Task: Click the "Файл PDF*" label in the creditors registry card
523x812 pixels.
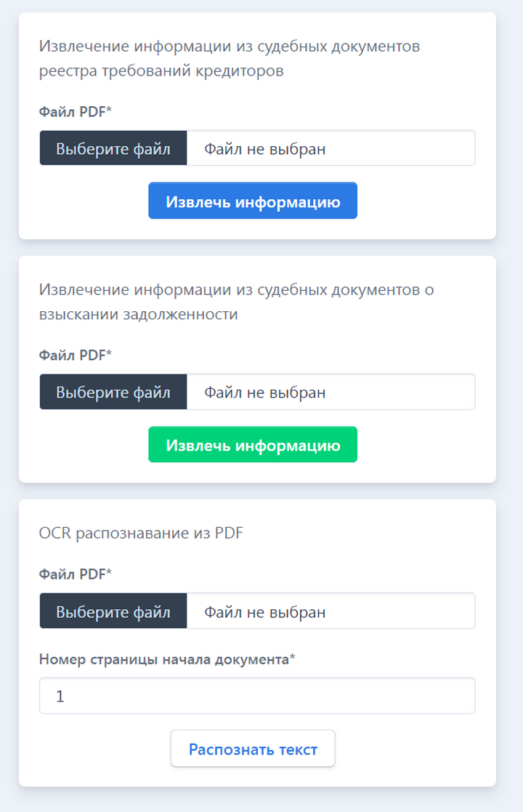Action: (76, 112)
